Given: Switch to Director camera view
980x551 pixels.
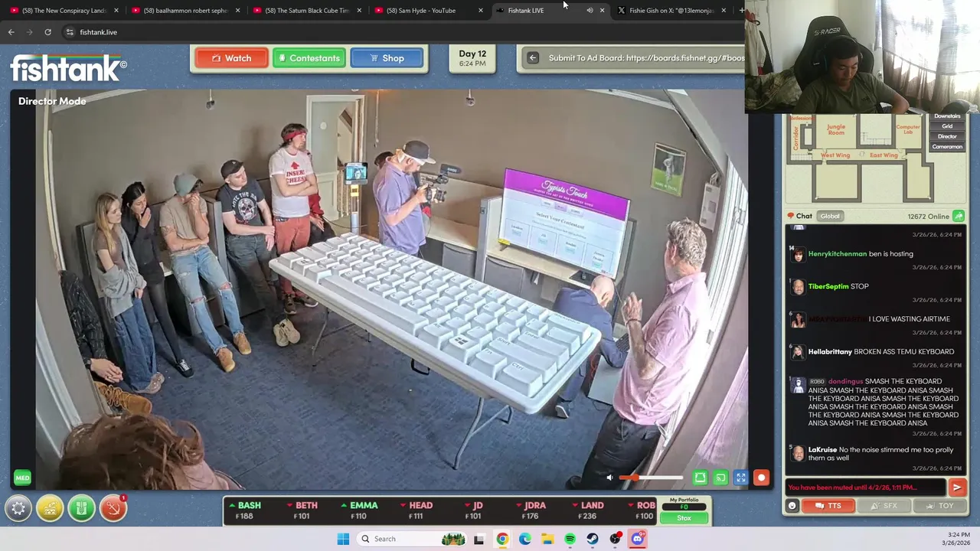Looking at the screenshot, I should (947, 136).
